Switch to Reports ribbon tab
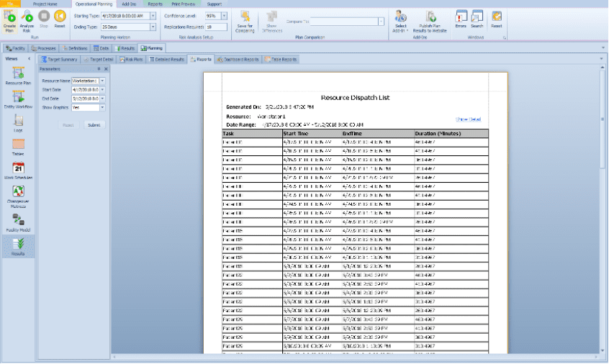 [x=155, y=4]
